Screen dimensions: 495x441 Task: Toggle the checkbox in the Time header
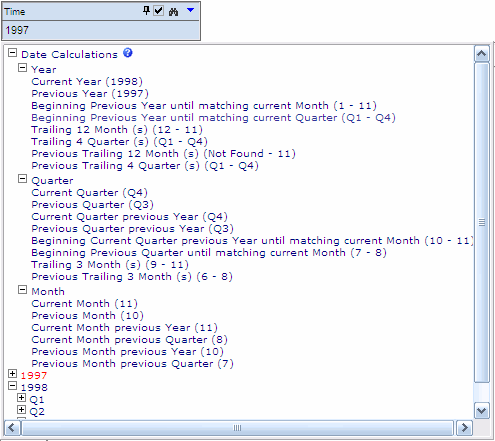pos(159,11)
